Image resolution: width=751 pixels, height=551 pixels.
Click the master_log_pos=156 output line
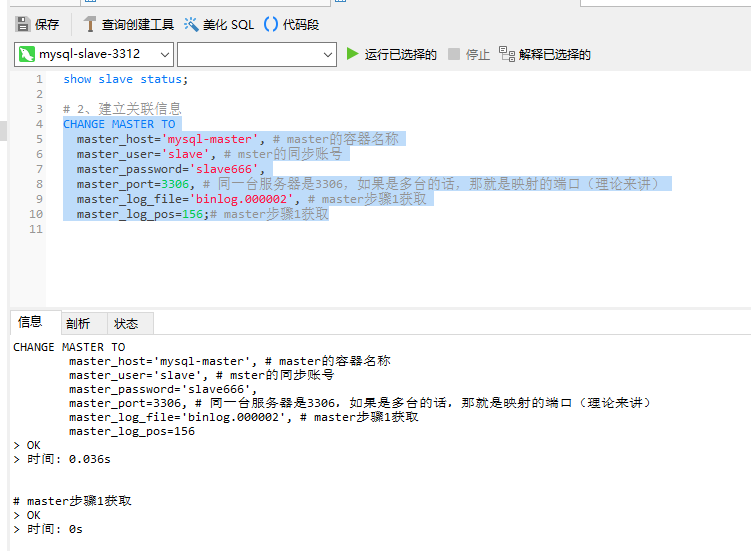[x=131, y=431]
